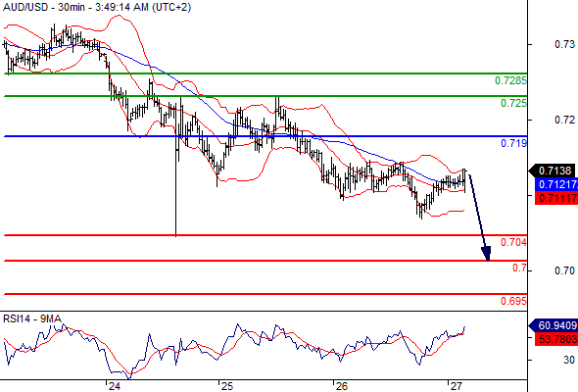
Task: Select the blue 0.71217 moving average tag
Action: tap(555, 184)
